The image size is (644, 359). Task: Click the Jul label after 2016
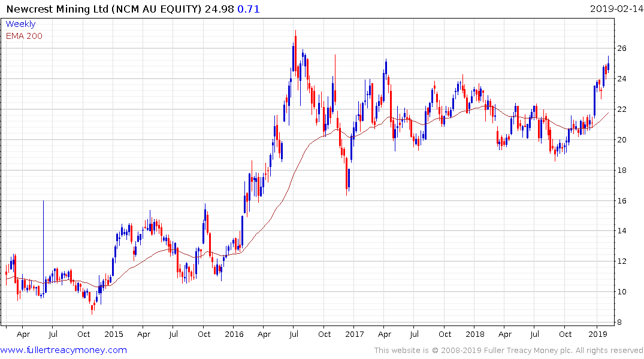(x=294, y=334)
